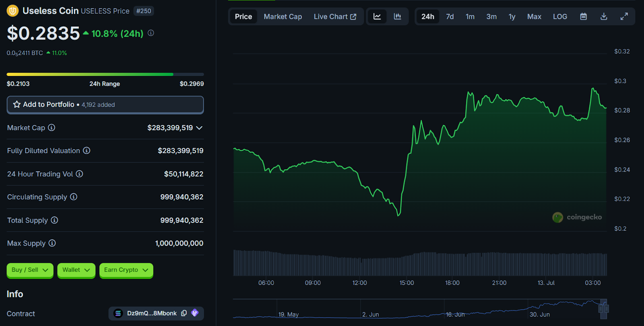Click the $0.2969 range high value
The height and width of the screenshot is (326, 644).
point(192,84)
